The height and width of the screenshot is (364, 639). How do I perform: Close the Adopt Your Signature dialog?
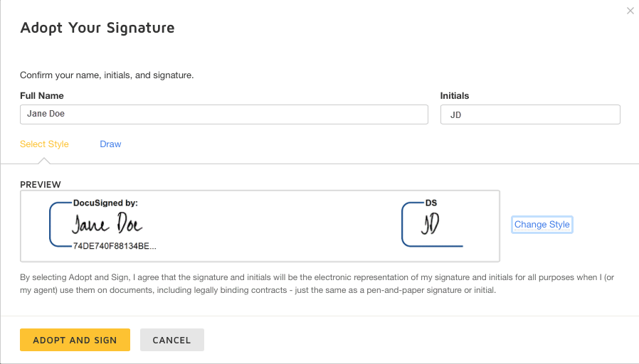click(630, 11)
